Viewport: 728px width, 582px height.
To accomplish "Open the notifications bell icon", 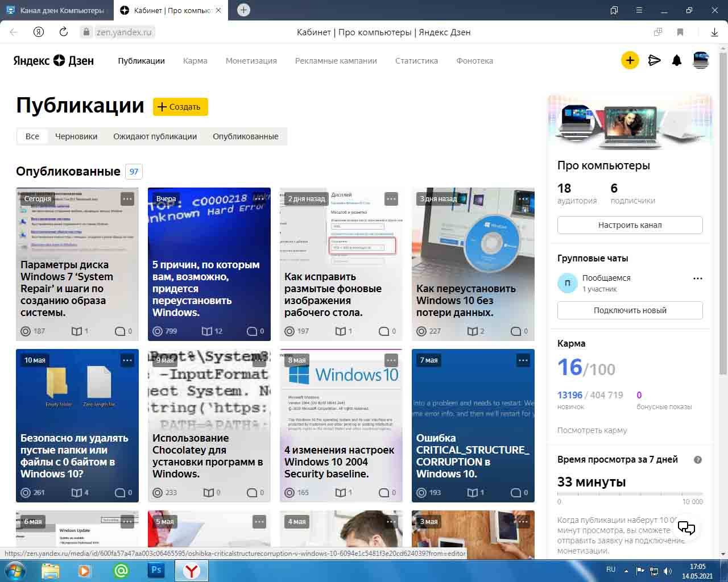I will click(x=677, y=60).
